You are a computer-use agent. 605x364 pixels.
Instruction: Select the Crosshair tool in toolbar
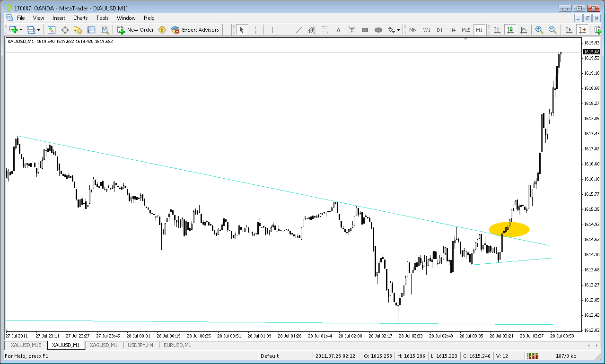click(x=255, y=30)
